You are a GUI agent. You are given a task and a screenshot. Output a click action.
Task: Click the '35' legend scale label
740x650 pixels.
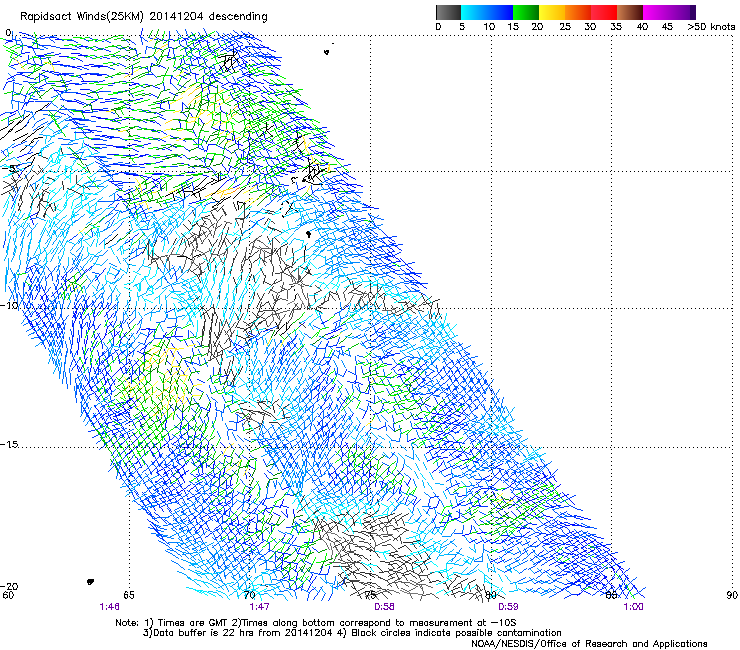coord(616,27)
